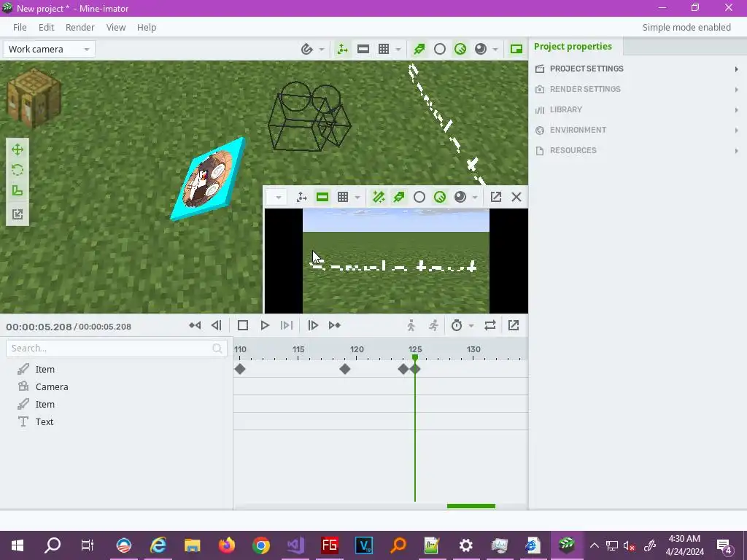Toggle the snap magnet icon in viewport toolbar
This screenshot has width=747, height=560.
[307, 49]
